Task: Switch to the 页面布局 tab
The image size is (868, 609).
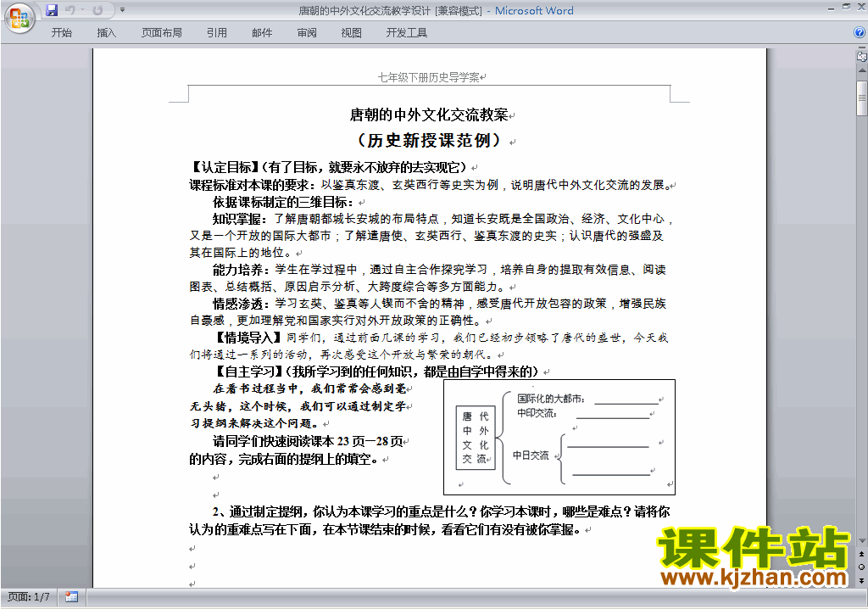Action: click(x=162, y=33)
